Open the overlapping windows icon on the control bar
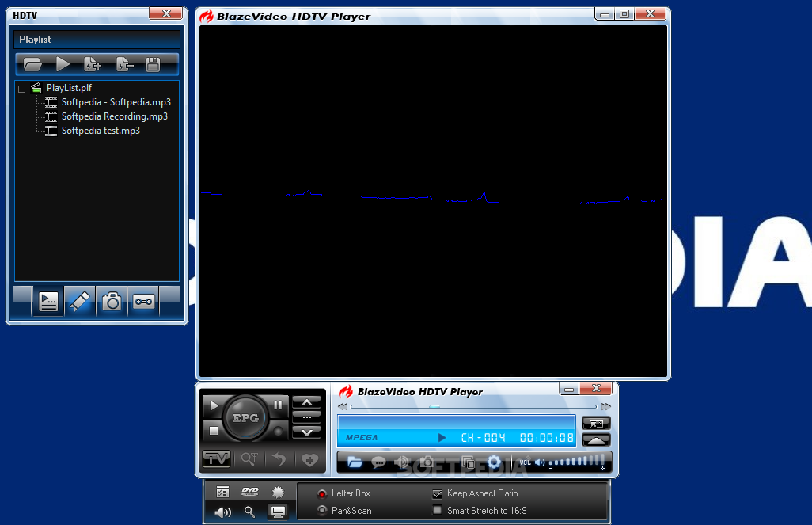This screenshot has height=525, width=812. [469, 462]
